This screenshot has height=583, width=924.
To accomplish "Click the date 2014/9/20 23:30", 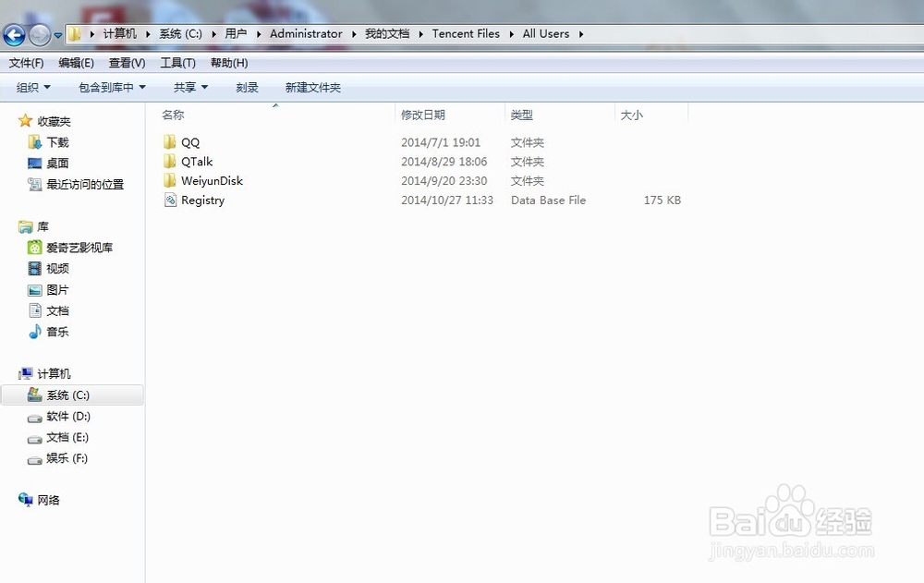I will (x=444, y=181).
